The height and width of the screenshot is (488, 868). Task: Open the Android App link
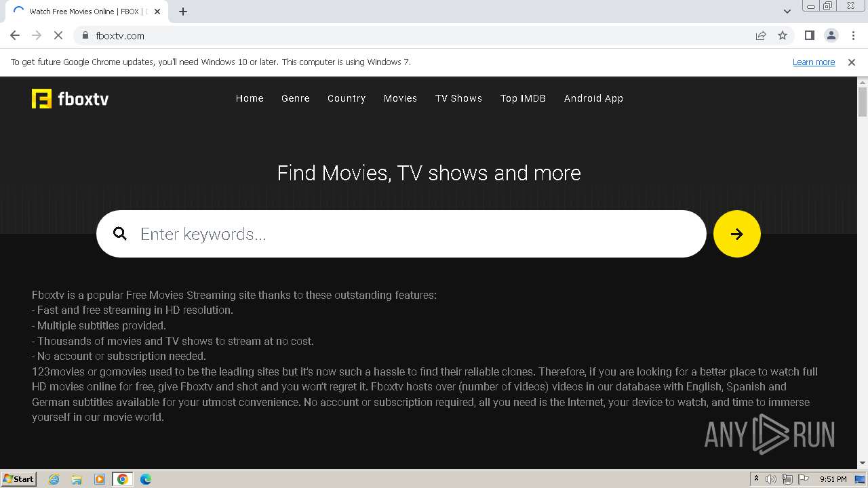tap(593, 98)
